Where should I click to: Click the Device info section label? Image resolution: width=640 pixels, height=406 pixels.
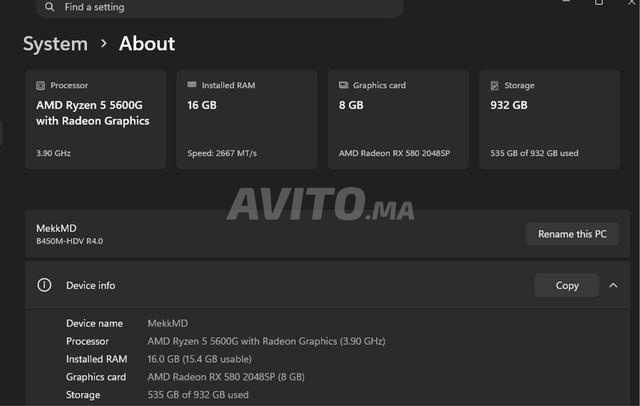[91, 285]
